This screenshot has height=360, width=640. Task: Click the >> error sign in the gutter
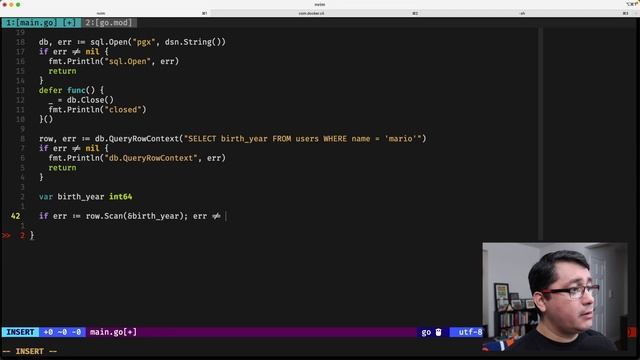[x=6, y=236]
